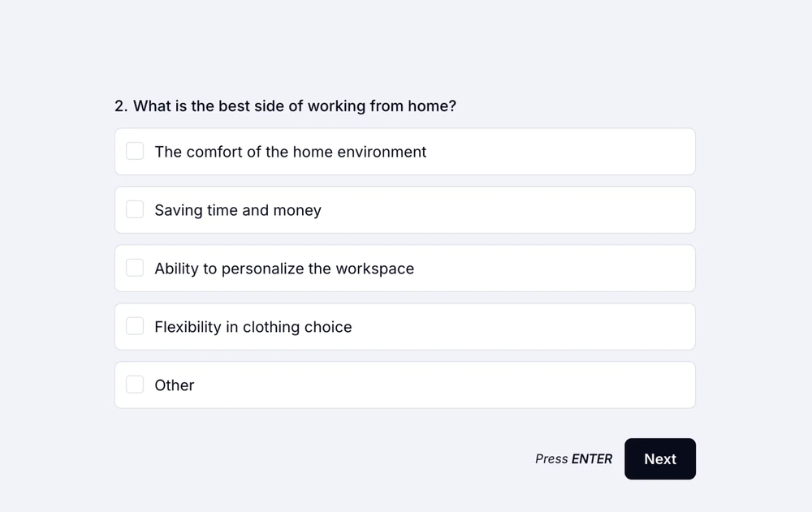
Task: Click the 'Saving time and money' label text
Action: (238, 209)
